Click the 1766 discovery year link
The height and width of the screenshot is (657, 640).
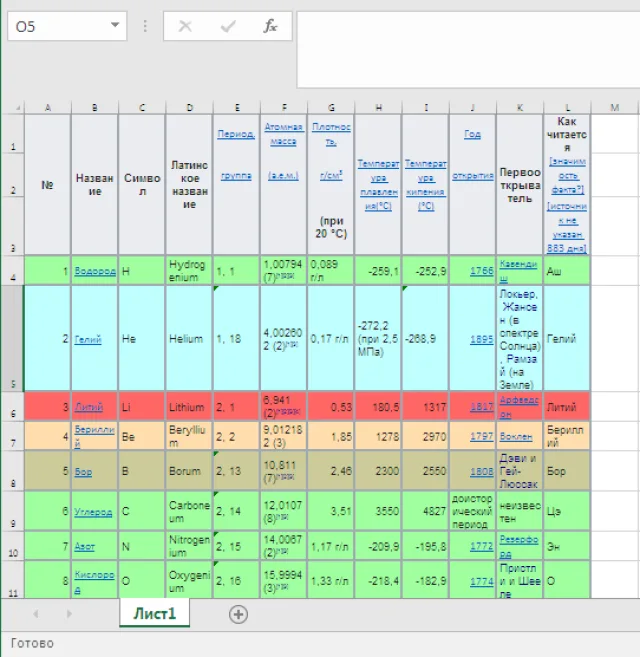coord(482,271)
